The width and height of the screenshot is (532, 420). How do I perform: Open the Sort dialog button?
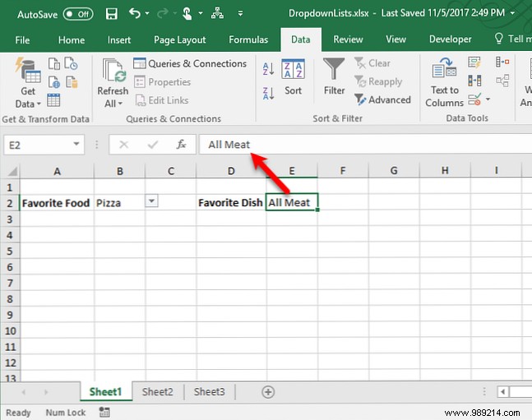pyautogui.click(x=294, y=77)
